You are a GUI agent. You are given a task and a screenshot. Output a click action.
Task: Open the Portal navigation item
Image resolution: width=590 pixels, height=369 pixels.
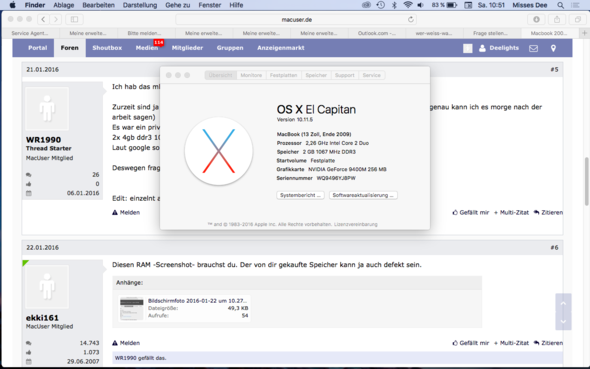click(38, 48)
